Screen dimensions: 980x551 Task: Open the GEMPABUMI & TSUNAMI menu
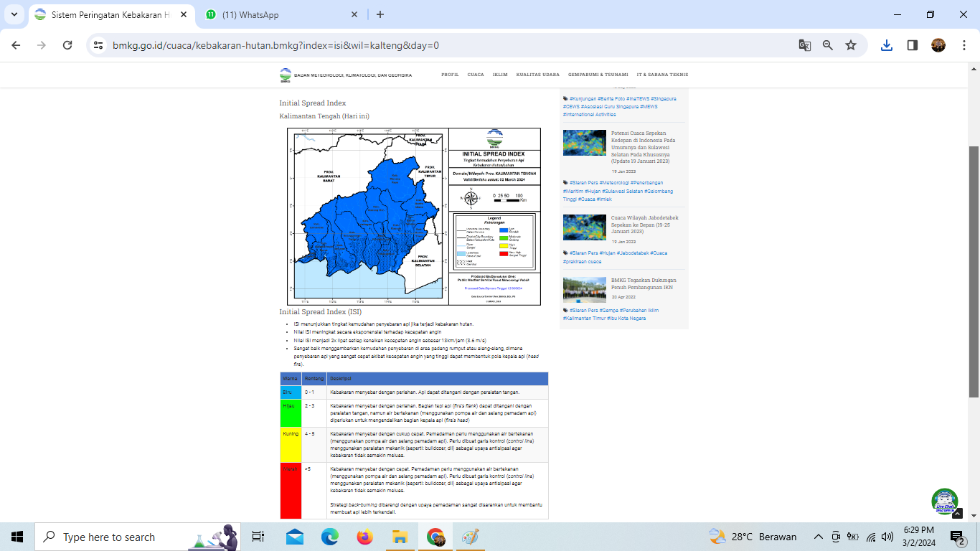point(598,75)
